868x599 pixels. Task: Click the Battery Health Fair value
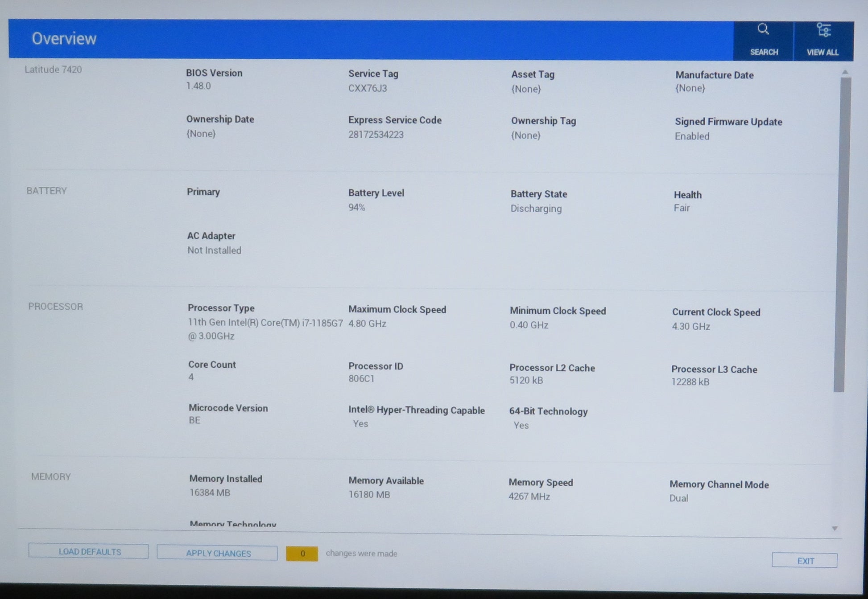pyautogui.click(x=682, y=208)
